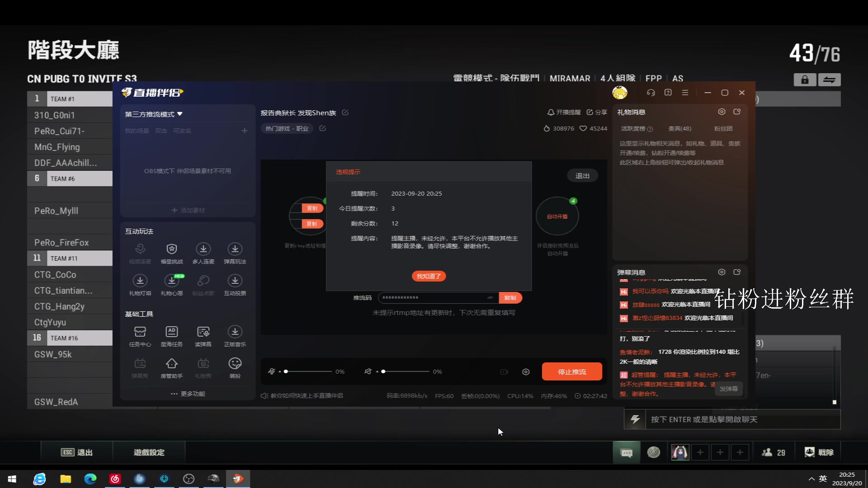Click TEAM #6 header in lobby list
The width and height of the screenshot is (868, 488).
point(70,178)
